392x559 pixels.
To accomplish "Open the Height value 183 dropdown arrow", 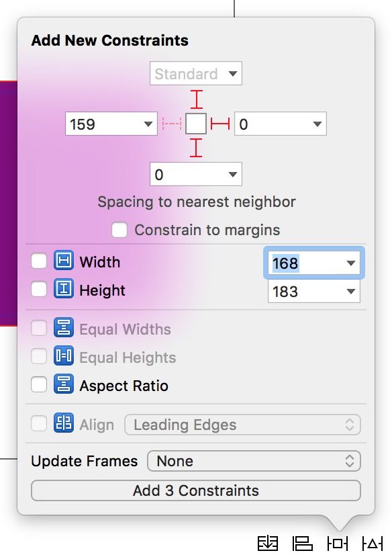I will pyautogui.click(x=351, y=292).
